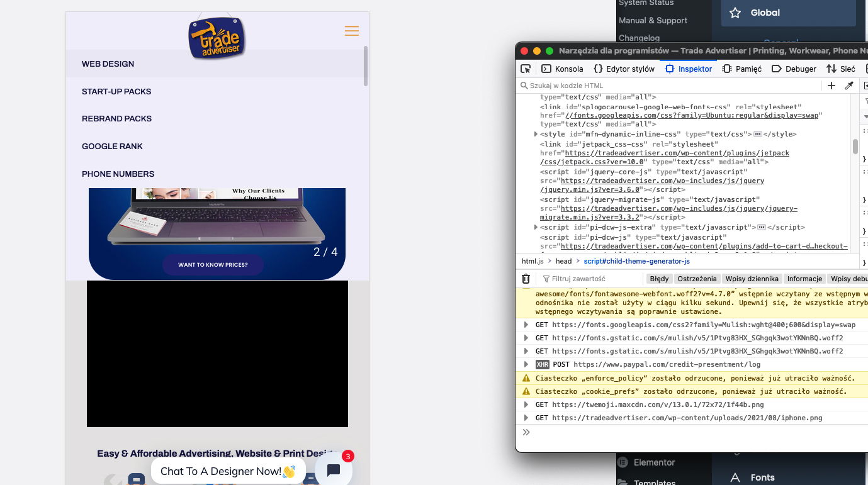Open REBRAND PACKS menu item
Viewport: 868px width, 485px height.
click(x=116, y=118)
